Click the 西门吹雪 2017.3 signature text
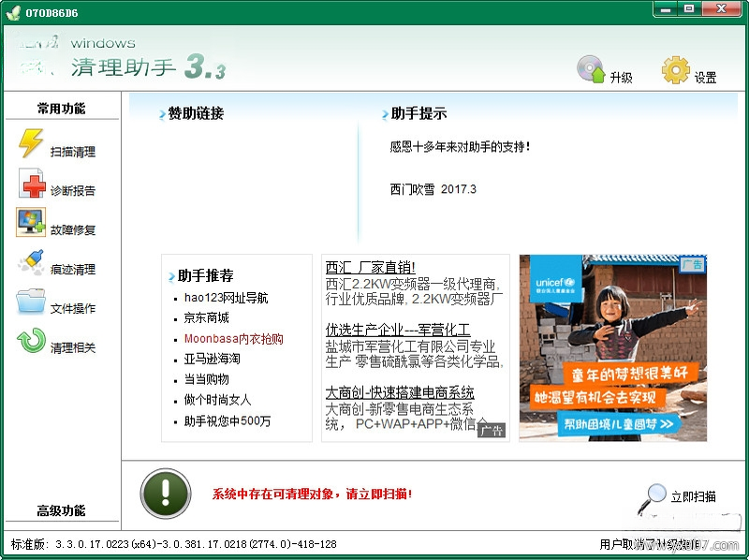 coord(433,189)
